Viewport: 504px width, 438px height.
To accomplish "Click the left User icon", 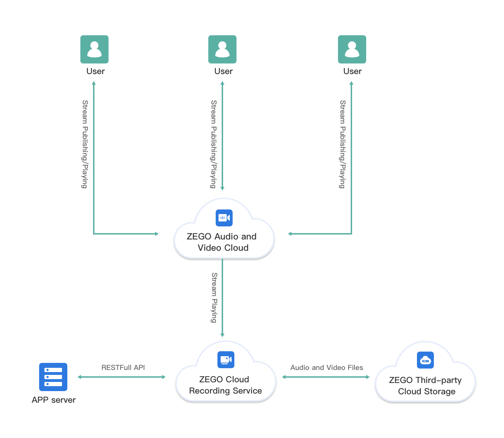I will click(94, 49).
